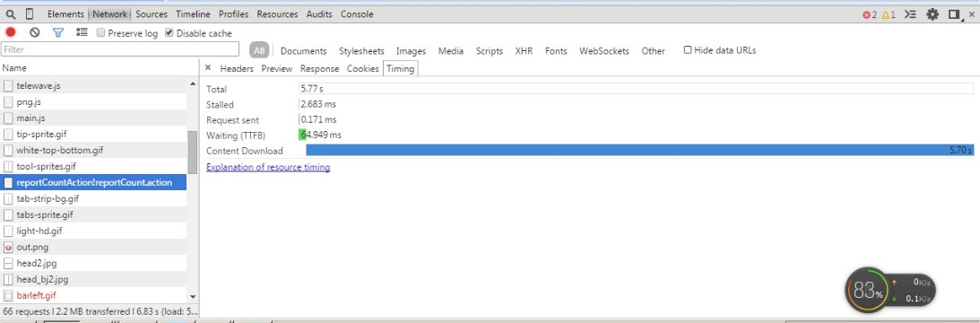Click the 83% memory widget circle
Viewport: 980px width, 323px height.
click(868, 291)
